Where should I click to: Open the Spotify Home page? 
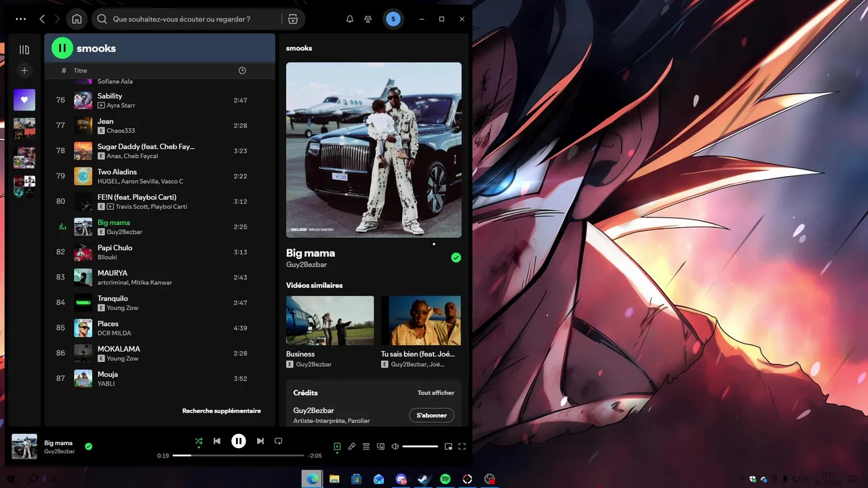tap(77, 19)
